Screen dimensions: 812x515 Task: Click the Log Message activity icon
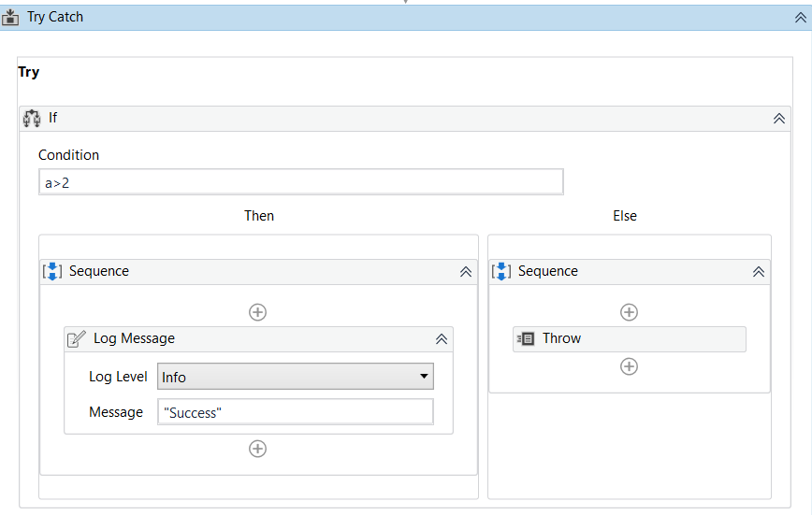(77, 339)
